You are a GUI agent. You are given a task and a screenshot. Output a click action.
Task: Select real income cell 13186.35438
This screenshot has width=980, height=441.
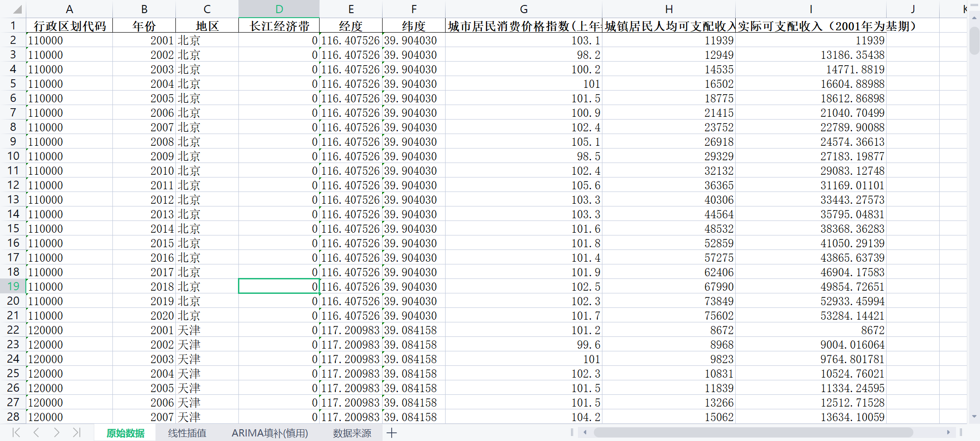coord(810,55)
